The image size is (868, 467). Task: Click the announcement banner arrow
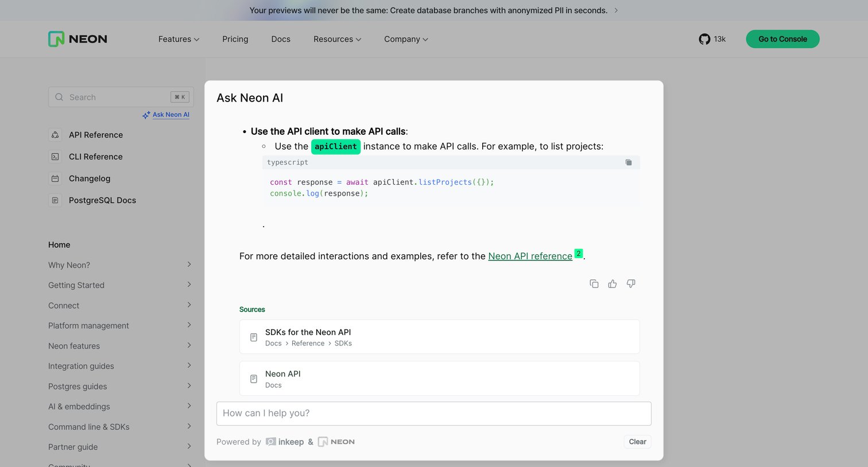(616, 10)
